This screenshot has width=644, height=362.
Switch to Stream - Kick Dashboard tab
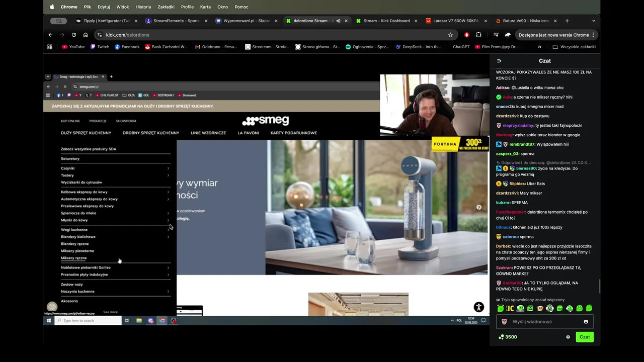pos(386,21)
